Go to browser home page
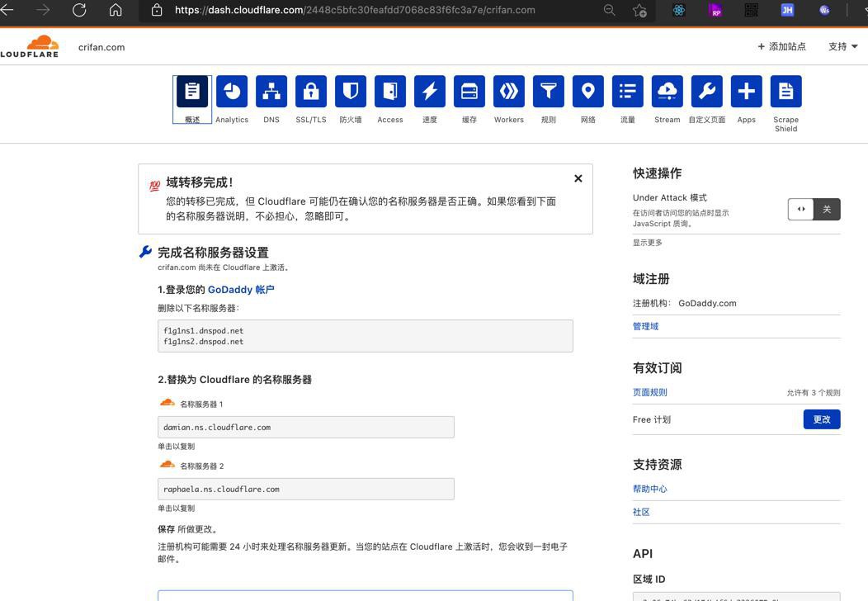 pyautogui.click(x=116, y=9)
